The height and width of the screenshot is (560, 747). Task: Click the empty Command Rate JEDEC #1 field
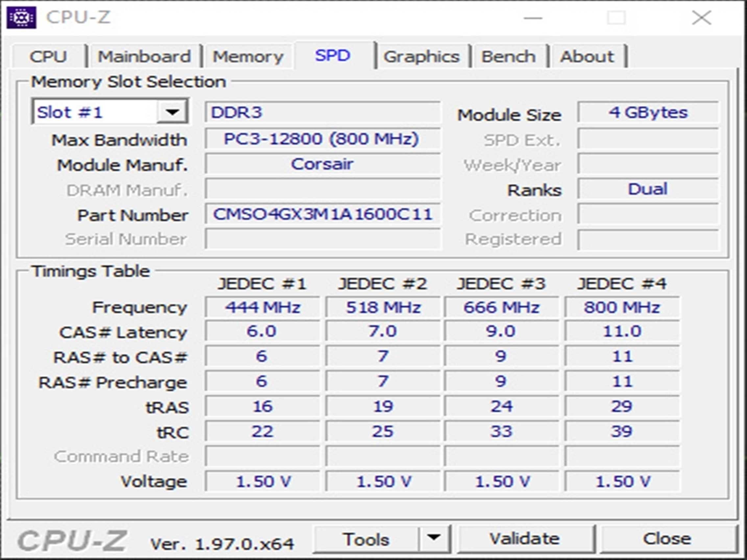point(262,456)
